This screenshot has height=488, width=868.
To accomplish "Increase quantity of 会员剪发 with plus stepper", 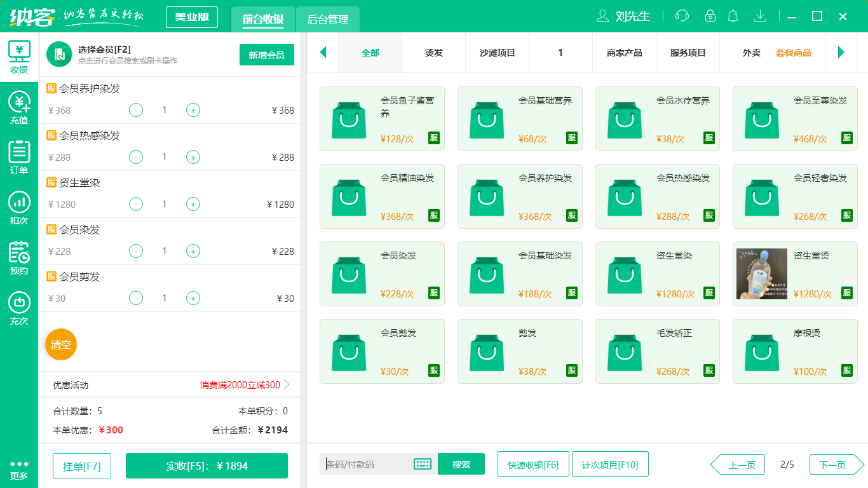I will (193, 297).
